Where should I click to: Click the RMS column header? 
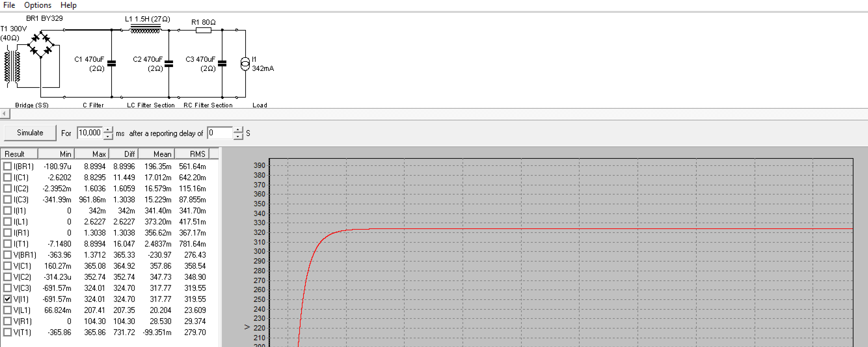[x=192, y=154]
